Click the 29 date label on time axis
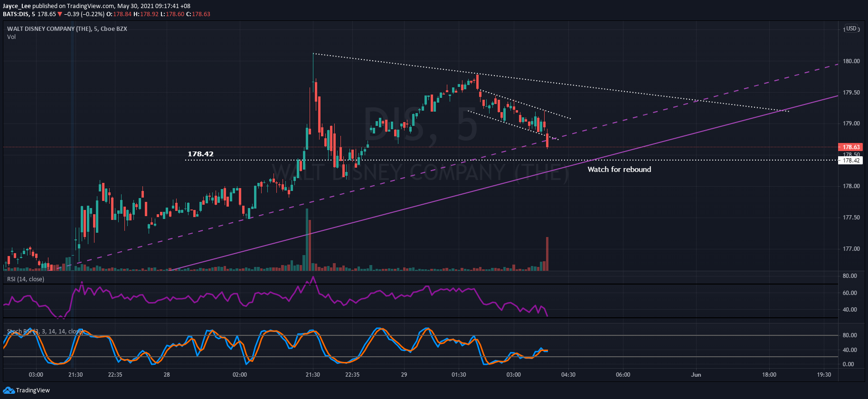 point(404,375)
